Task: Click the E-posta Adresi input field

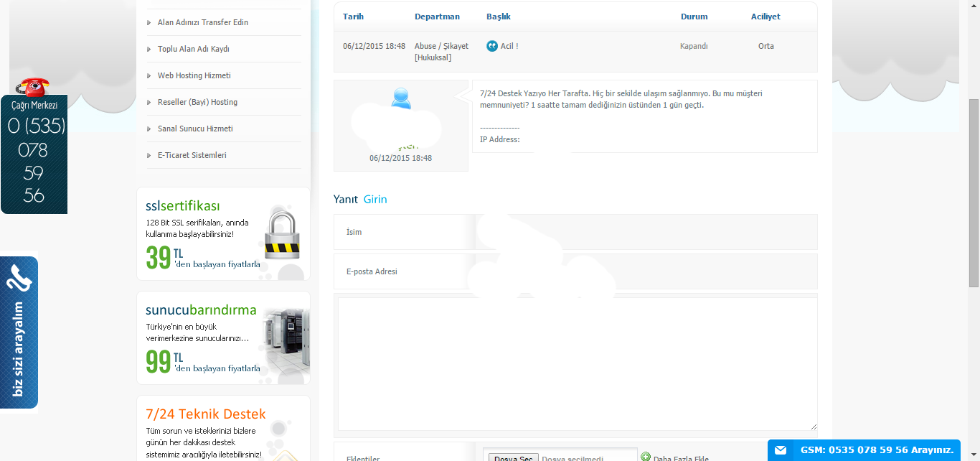Action: (x=646, y=271)
